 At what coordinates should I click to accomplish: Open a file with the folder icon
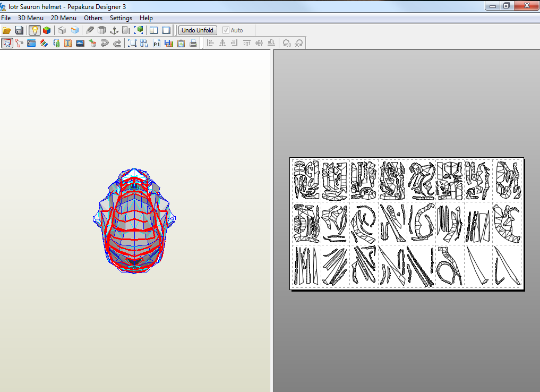pyautogui.click(x=6, y=30)
